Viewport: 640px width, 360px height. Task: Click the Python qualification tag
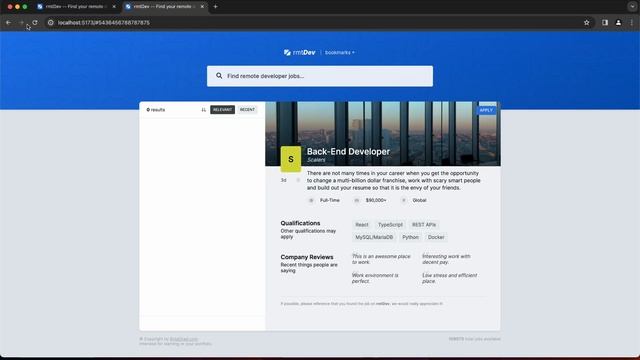pos(410,237)
